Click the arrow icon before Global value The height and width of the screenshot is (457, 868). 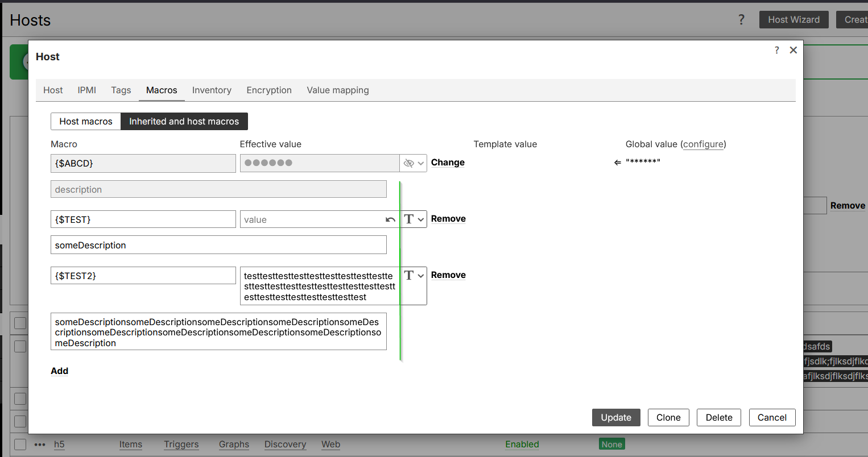[618, 163]
